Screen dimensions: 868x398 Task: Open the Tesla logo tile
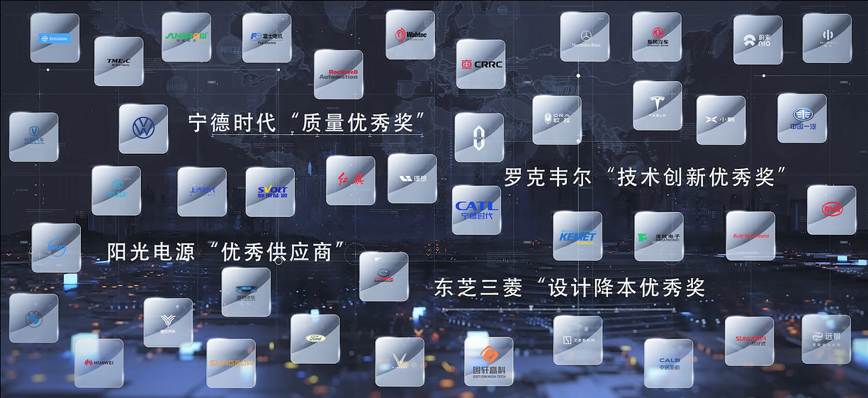657,105
